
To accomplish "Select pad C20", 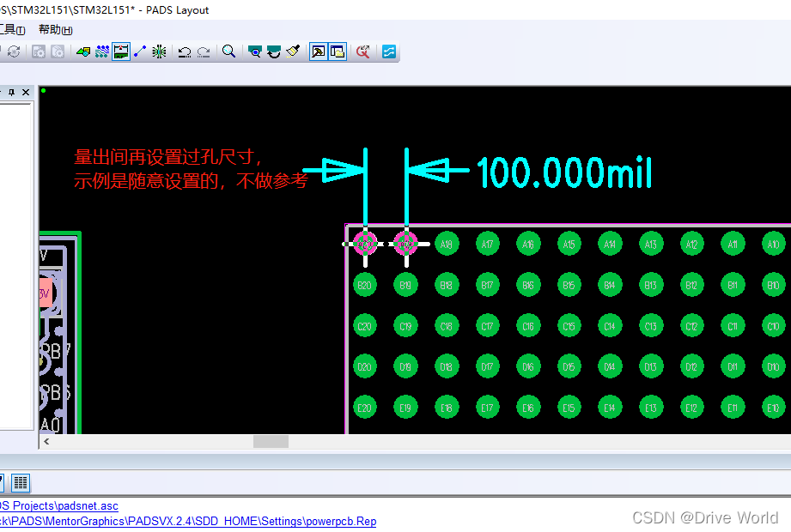I will pyautogui.click(x=365, y=326).
